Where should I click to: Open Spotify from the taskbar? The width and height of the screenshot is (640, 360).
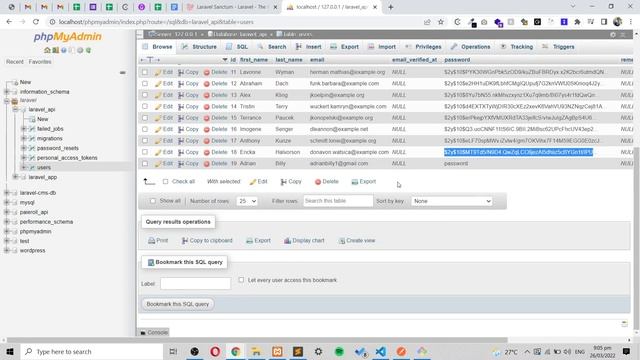tap(339, 351)
